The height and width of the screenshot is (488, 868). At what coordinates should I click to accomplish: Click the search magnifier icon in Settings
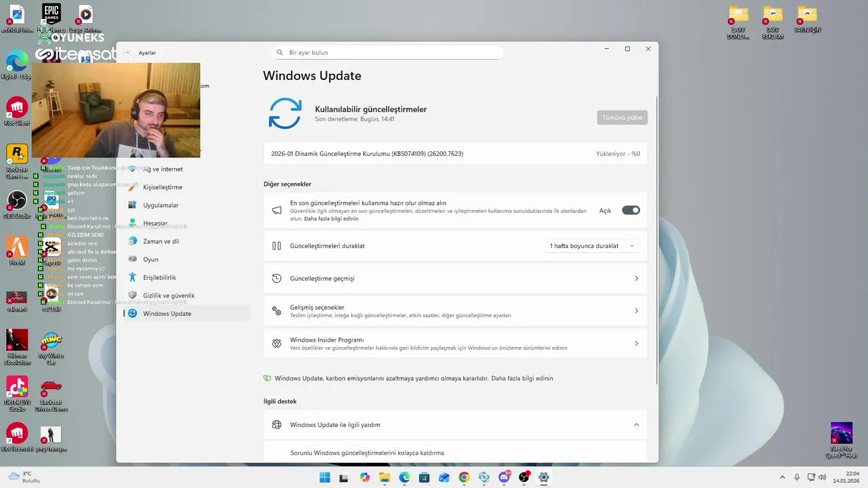pos(280,52)
